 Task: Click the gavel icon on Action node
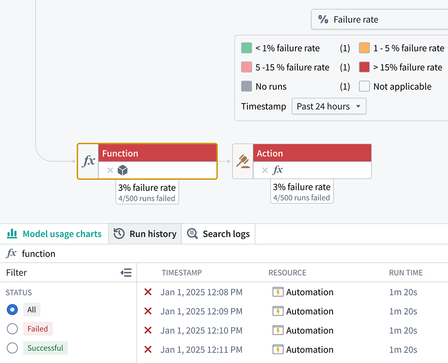[x=243, y=161]
